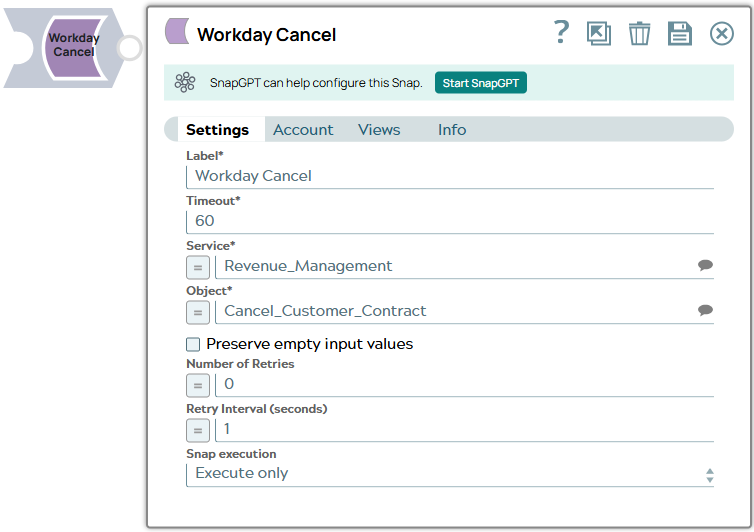The image size is (754, 532).
Task: Open the Views tab
Action: 379,130
